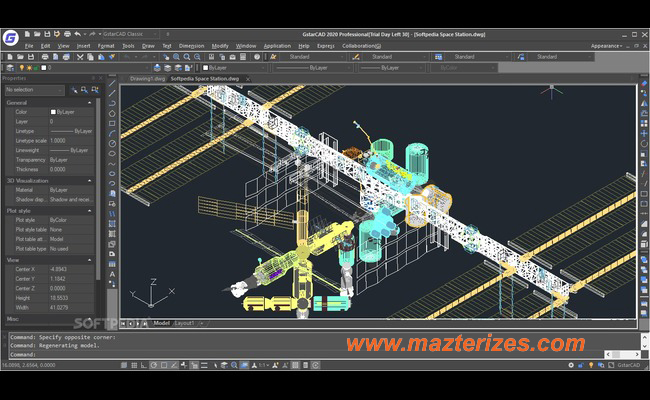Open the Dimension menu
Viewport: 650px width, 400px height.
point(191,46)
